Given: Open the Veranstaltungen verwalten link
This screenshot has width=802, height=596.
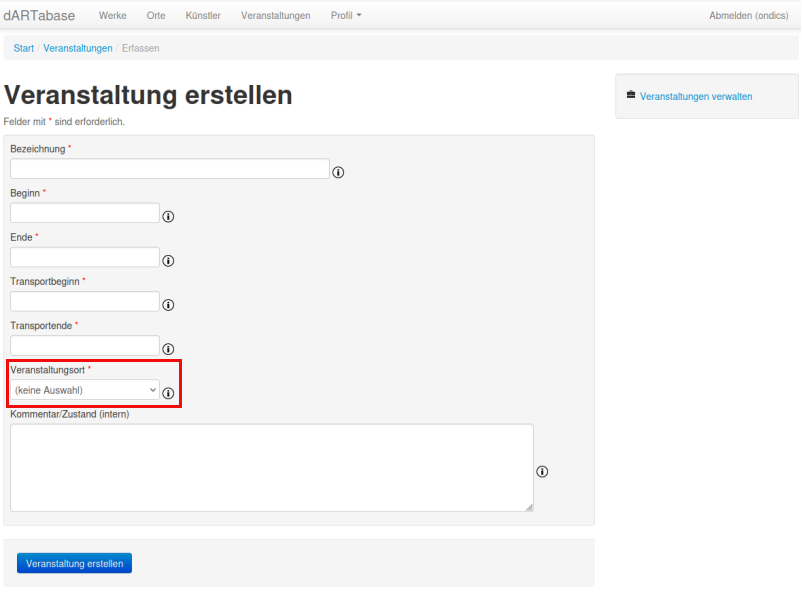Looking at the screenshot, I should [696, 97].
